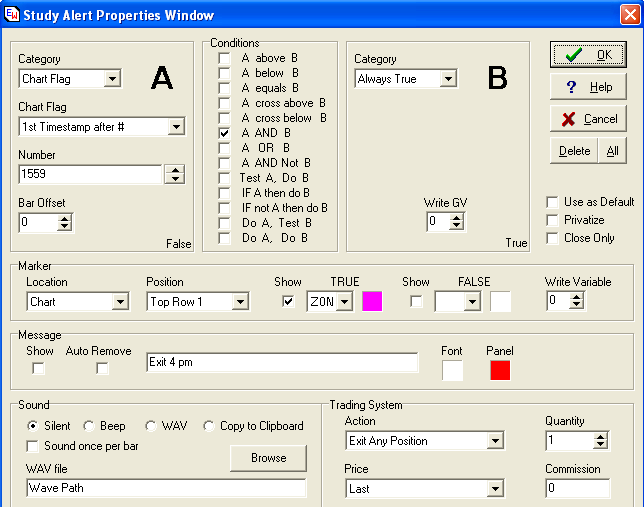The width and height of the screenshot is (644, 507).
Task: Click the OK button with green checkmark
Action: 588,55
